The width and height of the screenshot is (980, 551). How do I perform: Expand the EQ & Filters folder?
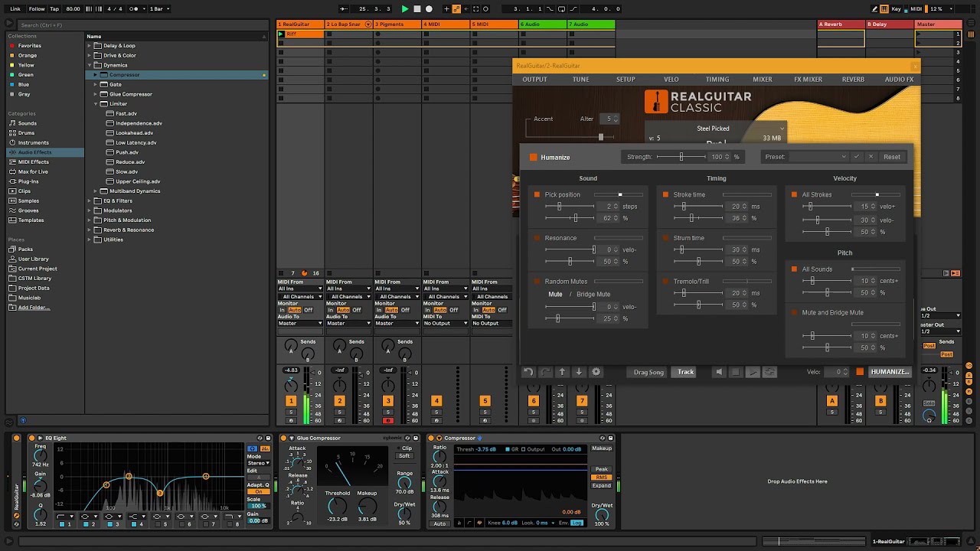90,201
